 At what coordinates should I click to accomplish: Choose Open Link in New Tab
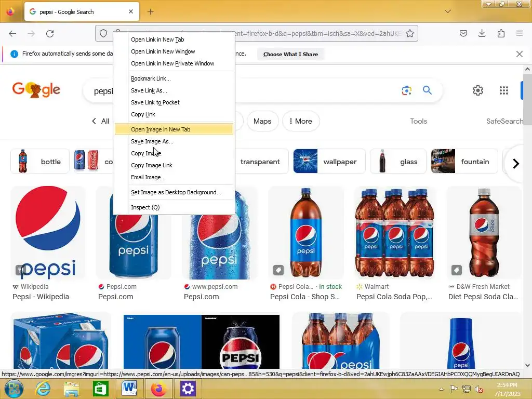pyautogui.click(x=174, y=39)
